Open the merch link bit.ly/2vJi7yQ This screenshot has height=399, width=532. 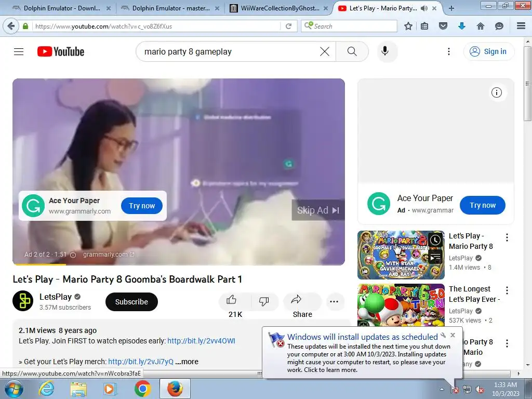(x=141, y=362)
